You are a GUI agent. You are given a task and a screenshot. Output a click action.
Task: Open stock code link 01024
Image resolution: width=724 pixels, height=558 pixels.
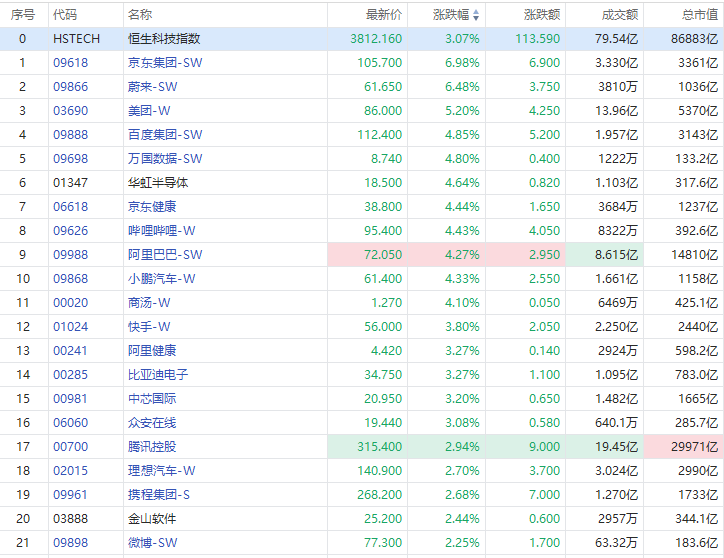coord(70,327)
